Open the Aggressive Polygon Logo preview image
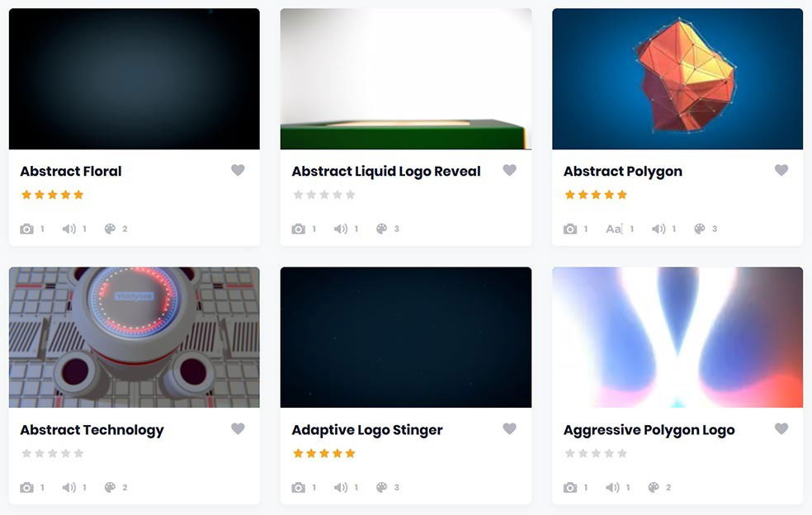 click(x=677, y=338)
